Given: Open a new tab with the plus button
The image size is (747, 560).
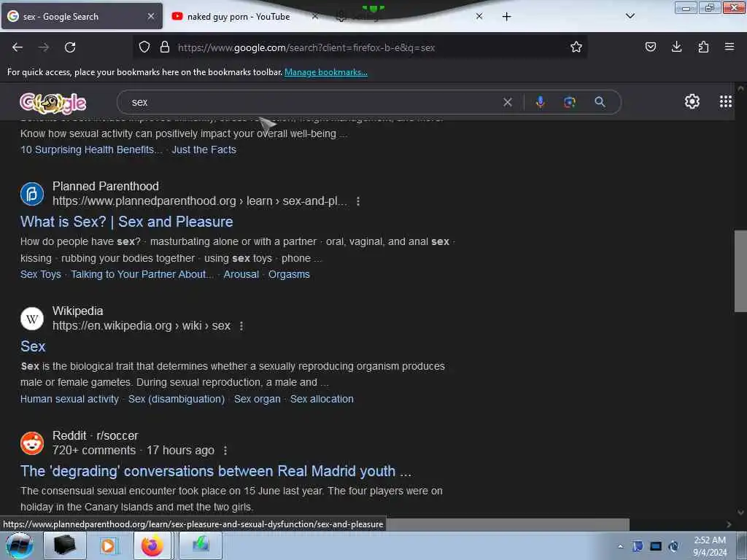Looking at the screenshot, I should pos(506,17).
